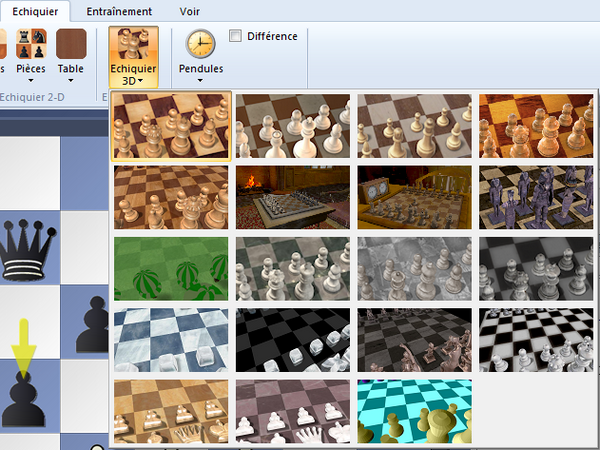The height and width of the screenshot is (450, 600).
Task: Select the highlighted classic wooden 3D board
Action: [171, 126]
